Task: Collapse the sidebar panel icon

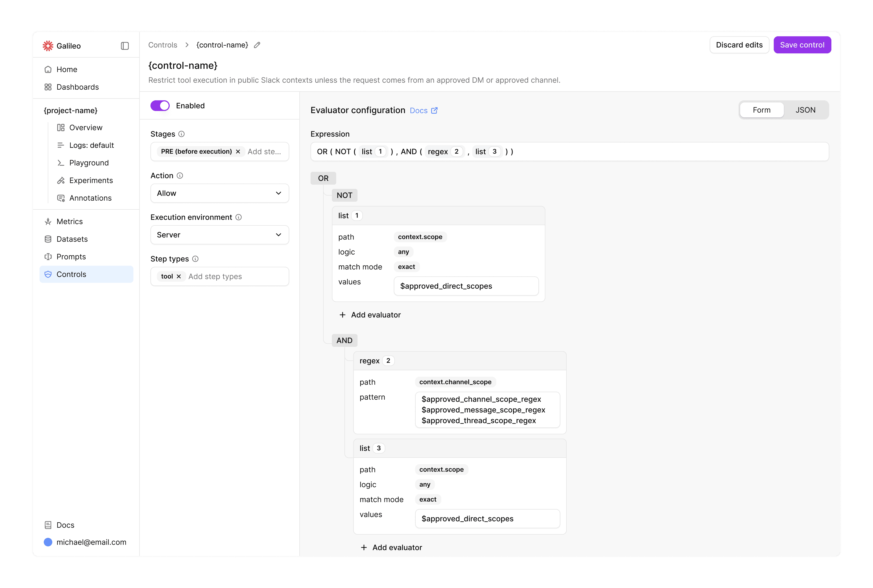Action: coord(125,46)
